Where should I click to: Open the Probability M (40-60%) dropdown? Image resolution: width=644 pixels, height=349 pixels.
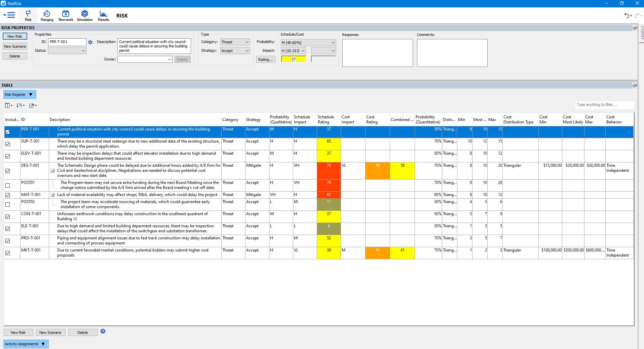[308, 43]
